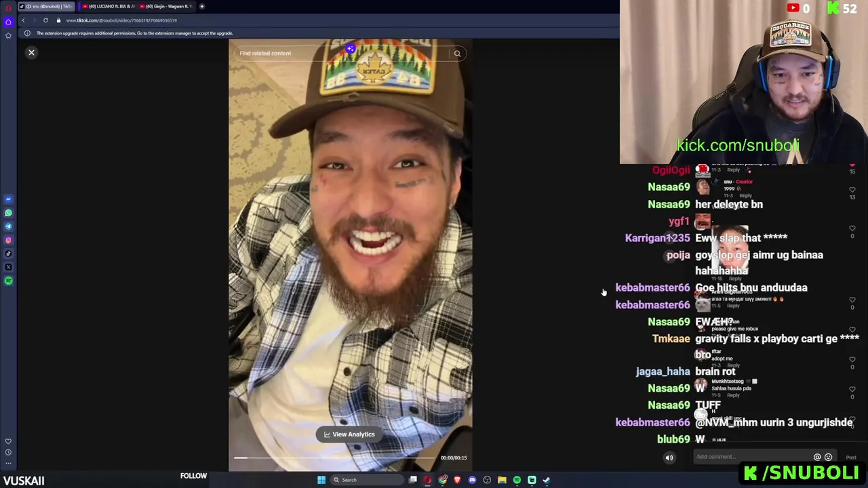Open File Explorer from the taskbar
This screenshot has width=868, height=488.
pos(502,480)
